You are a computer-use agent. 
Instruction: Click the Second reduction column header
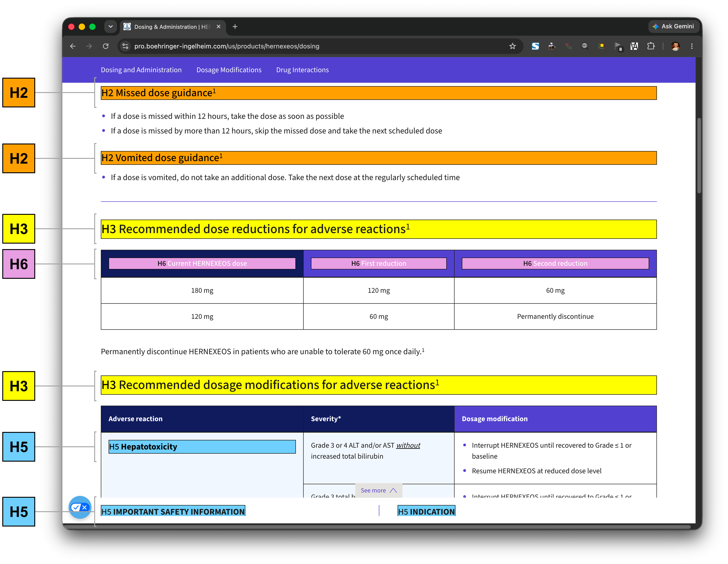555,263
